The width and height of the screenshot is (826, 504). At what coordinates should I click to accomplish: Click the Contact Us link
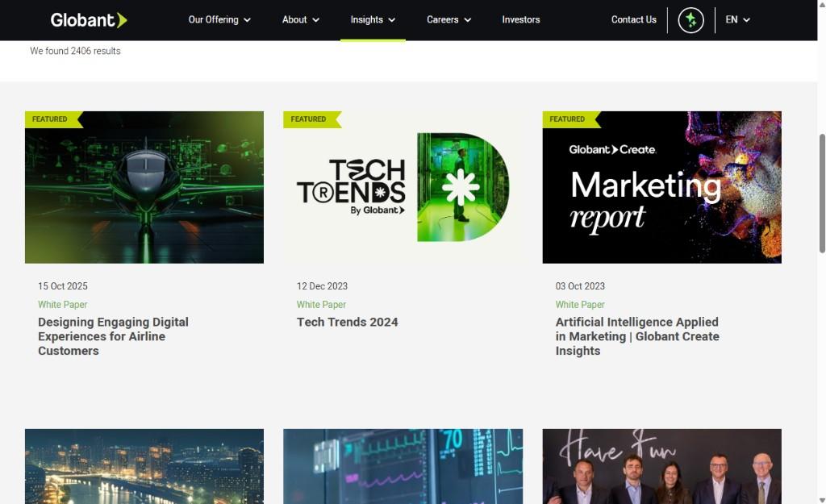tap(634, 19)
